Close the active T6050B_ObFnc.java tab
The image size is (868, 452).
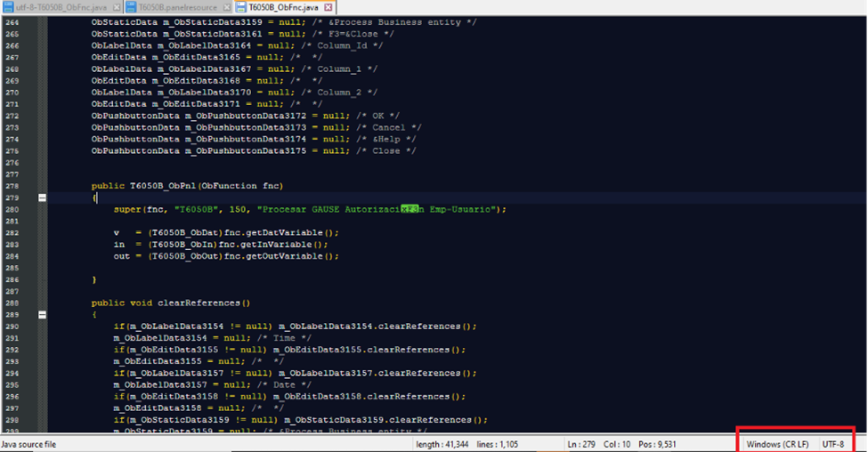[x=329, y=7]
